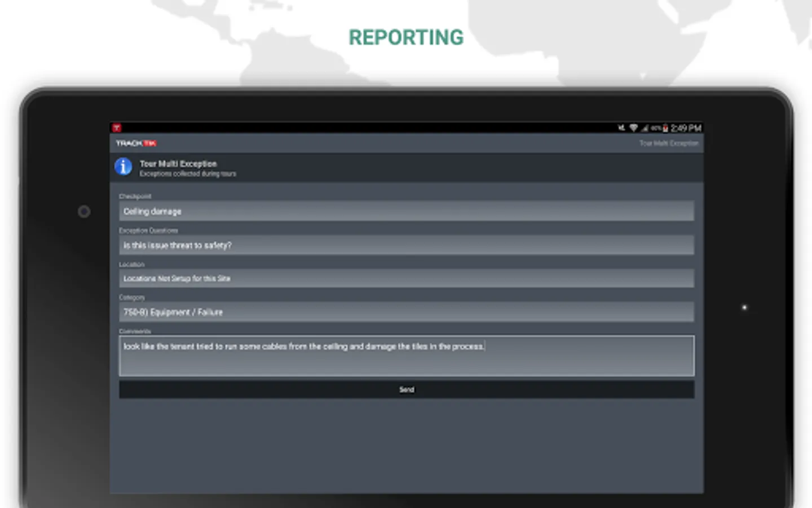Click the REPORTING heading above the tablet
This screenshot has width=812, height=508.
pos(406,37)
